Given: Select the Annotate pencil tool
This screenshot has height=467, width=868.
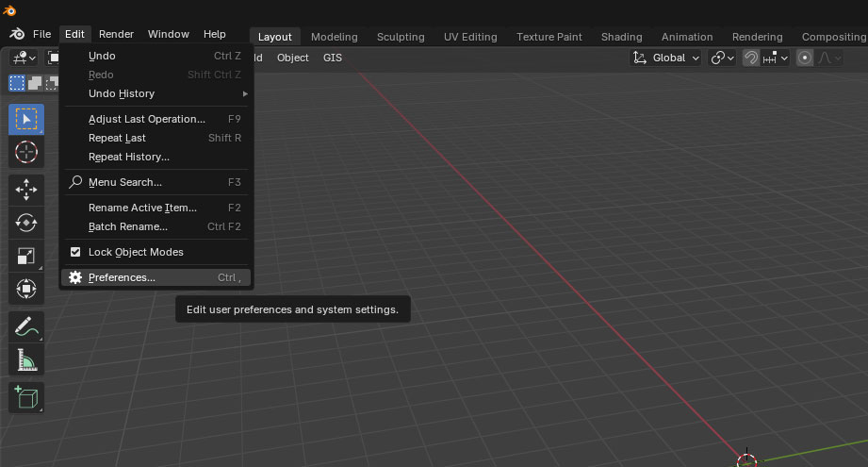Looking at the screenshot, I should click(26, 326).
